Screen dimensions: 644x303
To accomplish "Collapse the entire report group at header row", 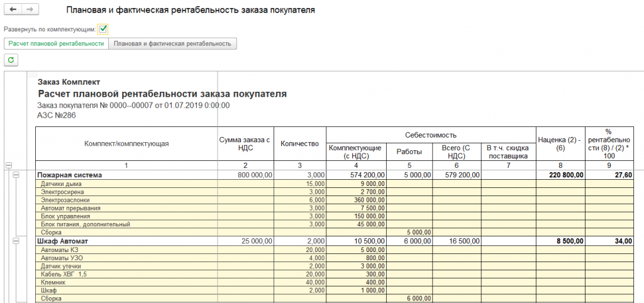I will click(x=8, y=165).
